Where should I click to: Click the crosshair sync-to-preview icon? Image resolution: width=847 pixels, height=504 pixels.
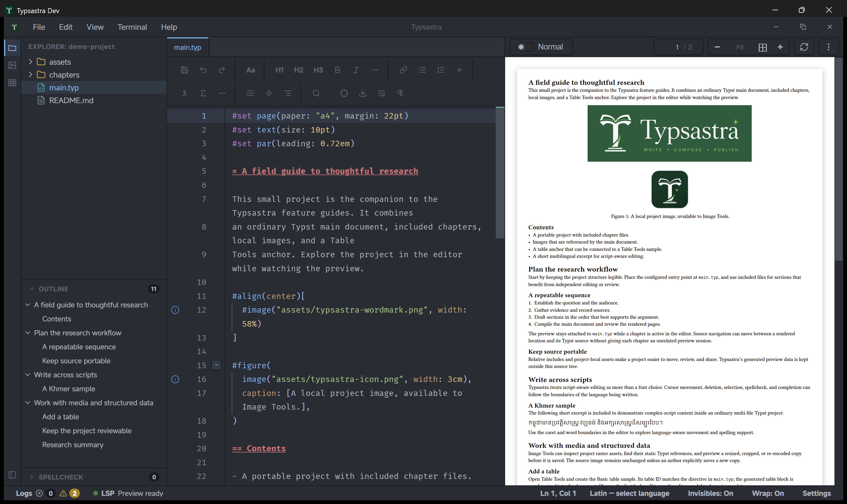click(x=344, y=93)
